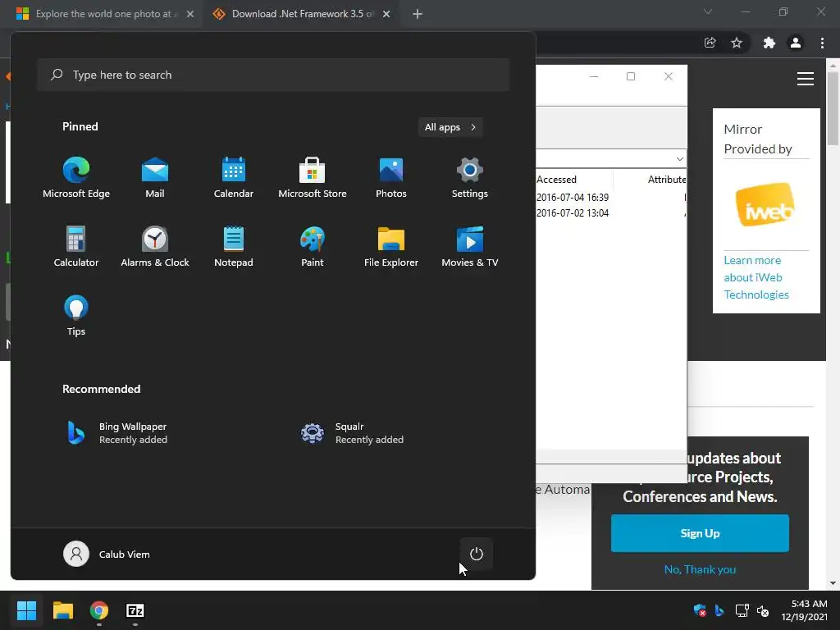Open Microsoft Store

coord(313,178)
